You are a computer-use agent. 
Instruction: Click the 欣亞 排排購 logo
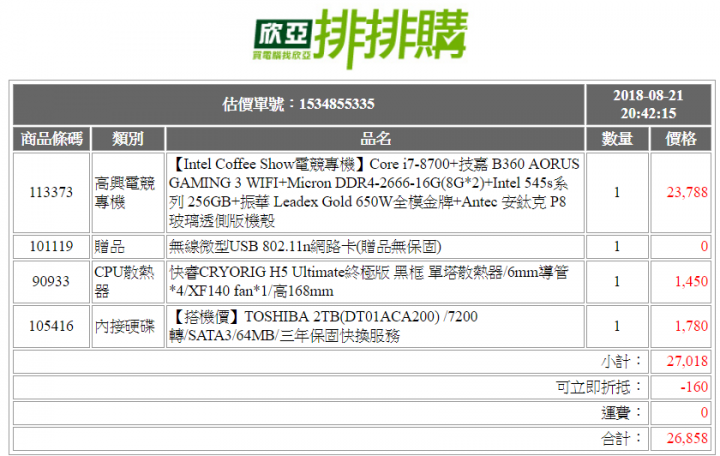(360, 38)
